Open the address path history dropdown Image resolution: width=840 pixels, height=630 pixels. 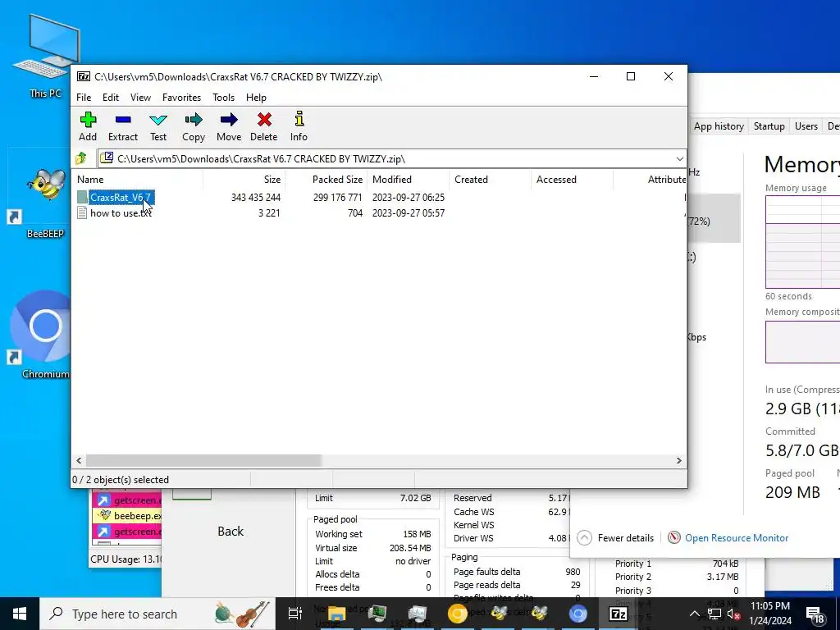[x=679, y=159]
